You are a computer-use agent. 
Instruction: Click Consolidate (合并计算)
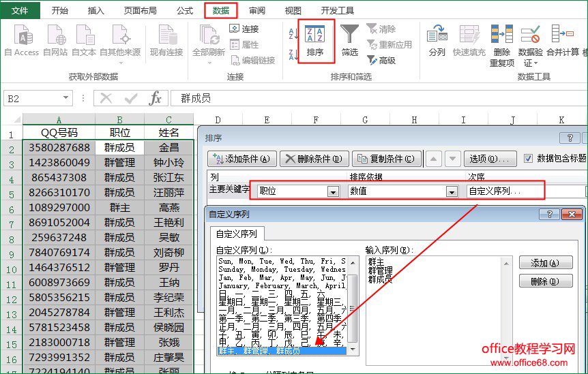(563, 40)
